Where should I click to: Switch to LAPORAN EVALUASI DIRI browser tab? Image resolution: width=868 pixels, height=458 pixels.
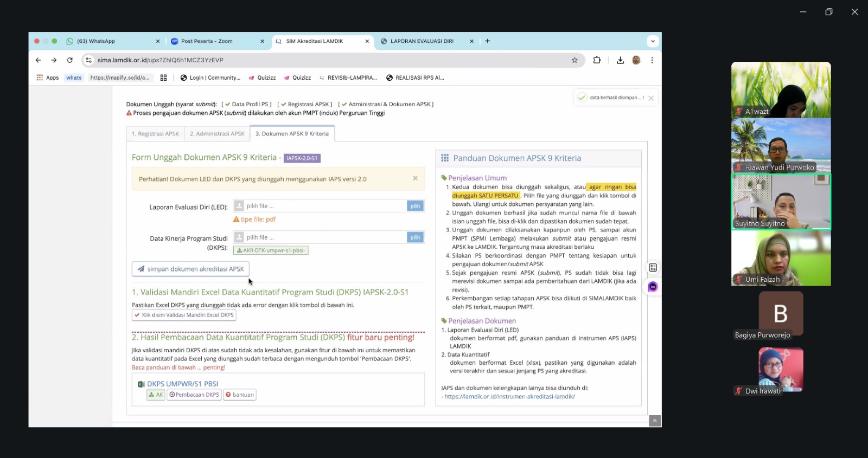tap(422, 41)
